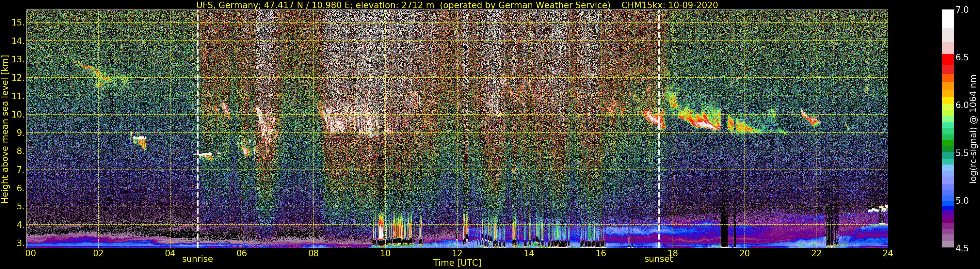Click the colorbar value '5.5'
This screenshot has width=980, height=269.
[962, 153]
